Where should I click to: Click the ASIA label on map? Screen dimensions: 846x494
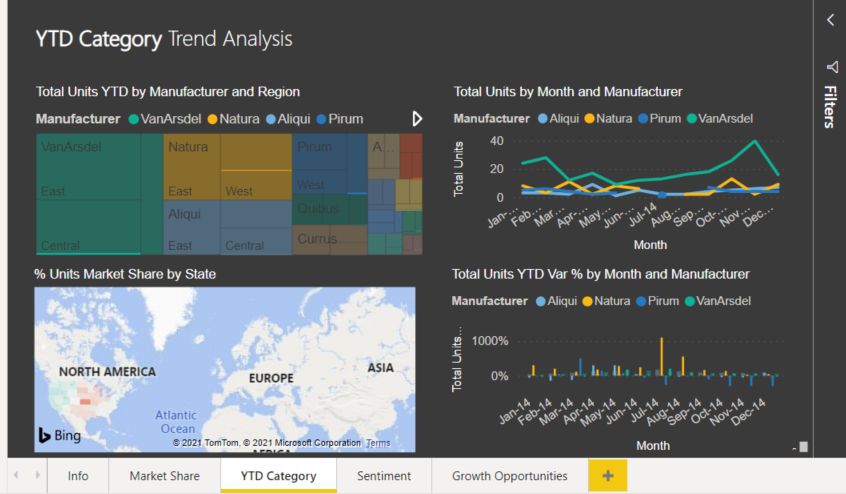tap(380, 368)
